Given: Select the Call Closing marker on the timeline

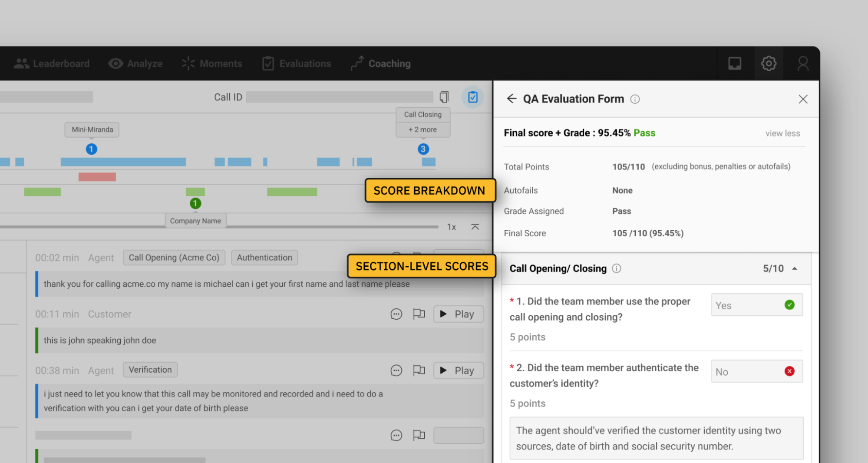Looking at the screenshot, I should 422,114.
